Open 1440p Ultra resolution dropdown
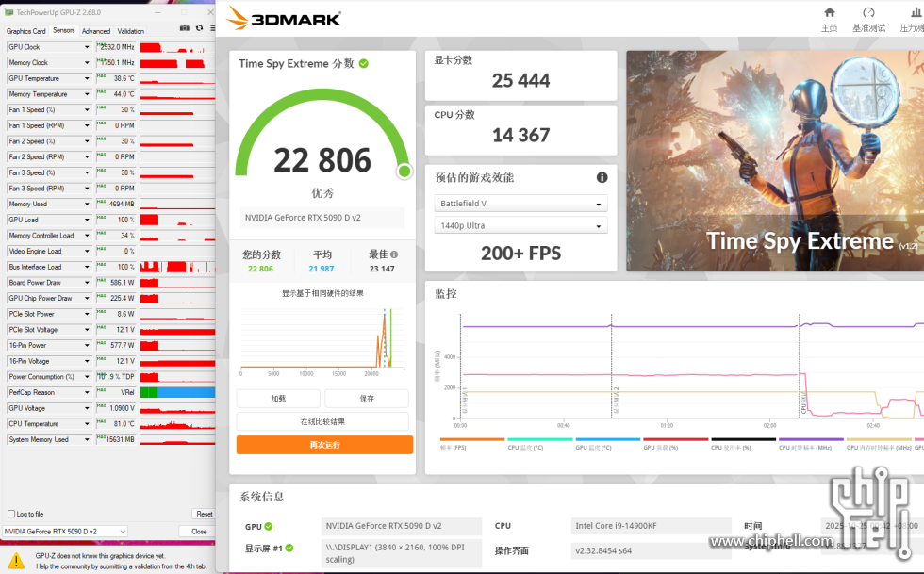 (x=520, y=225)
